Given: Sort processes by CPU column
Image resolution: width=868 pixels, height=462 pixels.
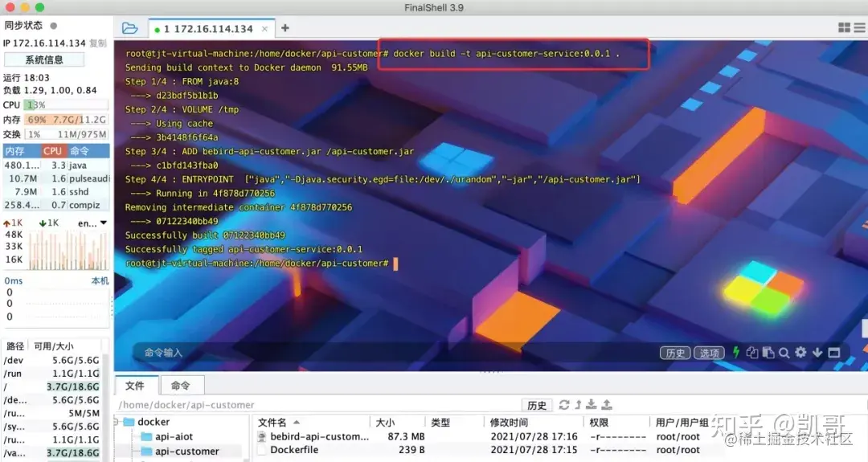Looking at the screenshot, I should [54, 151].
